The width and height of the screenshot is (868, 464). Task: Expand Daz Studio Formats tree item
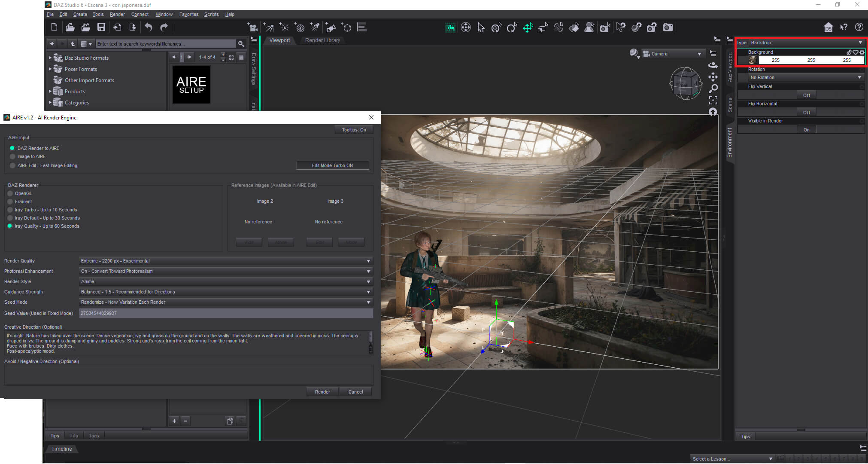pyautogui.click(x=50, y=58)
